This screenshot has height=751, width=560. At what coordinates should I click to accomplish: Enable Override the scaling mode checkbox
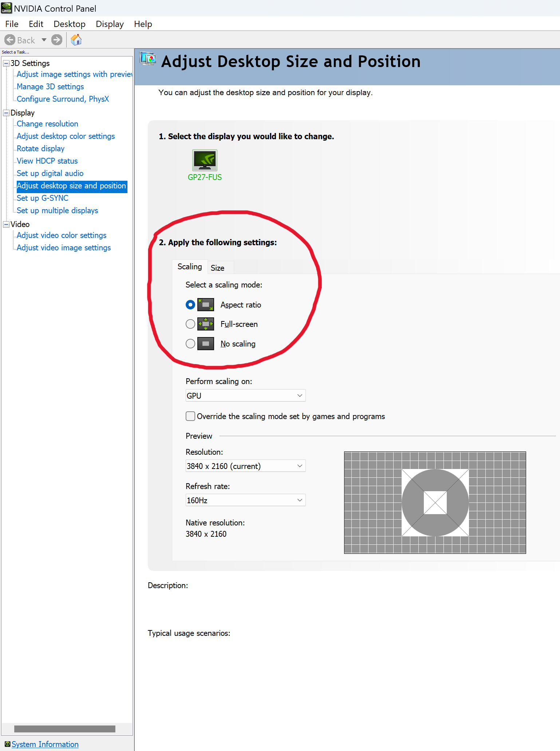[x=190, y=416]
